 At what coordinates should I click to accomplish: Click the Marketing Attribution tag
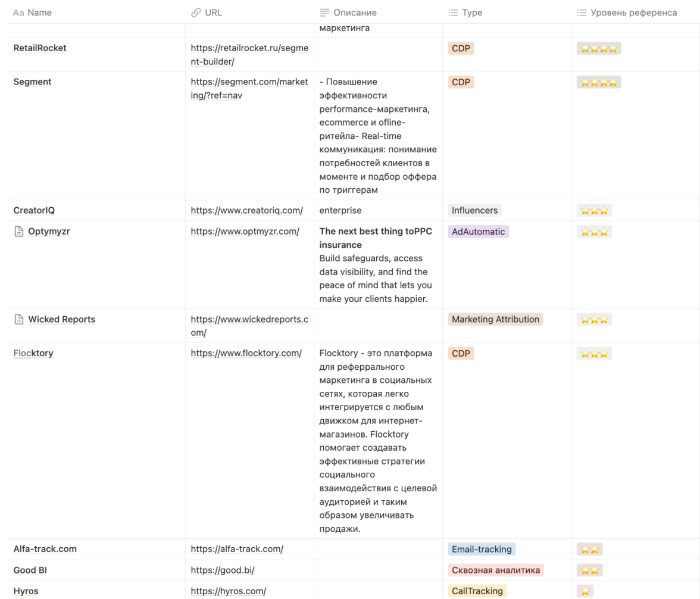point(495,319)
